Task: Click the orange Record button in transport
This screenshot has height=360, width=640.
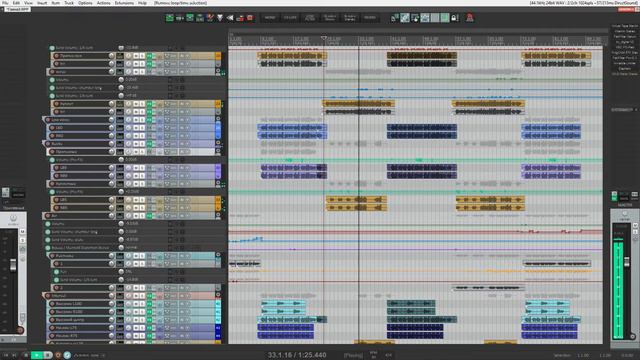Action: tap(58, 355)
